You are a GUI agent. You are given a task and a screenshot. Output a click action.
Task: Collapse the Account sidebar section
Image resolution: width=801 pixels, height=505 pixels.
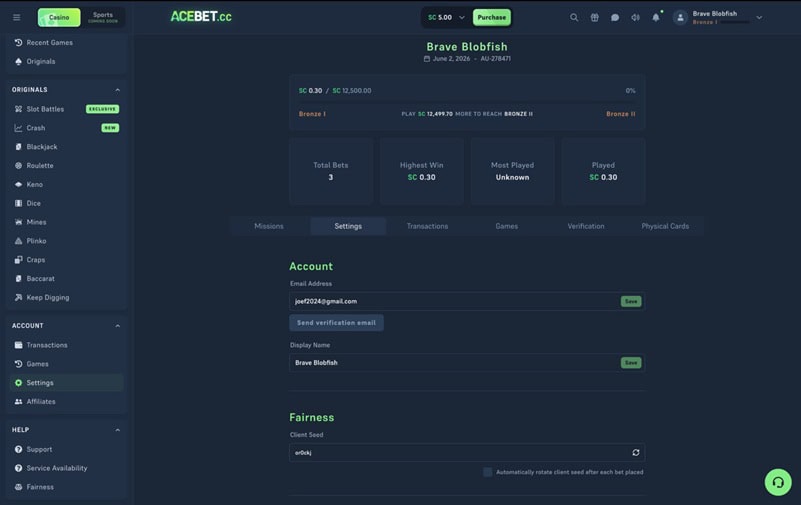[117, 326]
